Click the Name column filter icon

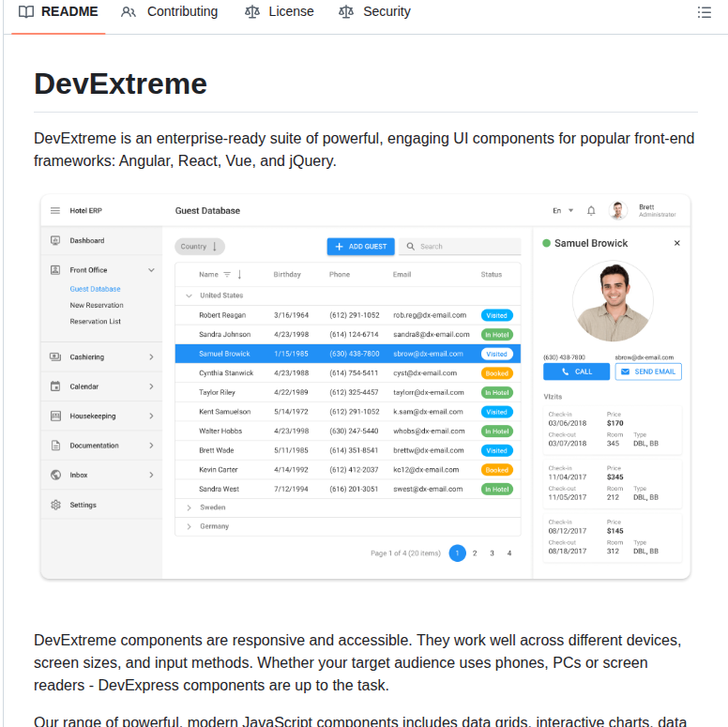pyautogui.click(x=227, y=275)
